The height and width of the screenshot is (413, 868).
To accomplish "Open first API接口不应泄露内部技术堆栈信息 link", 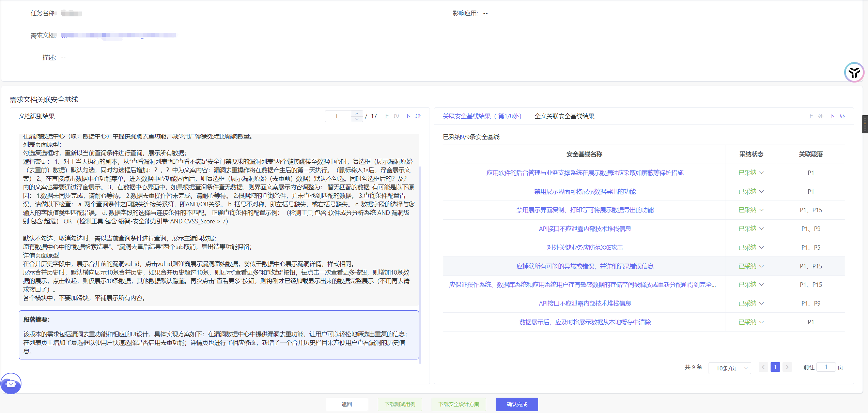I will (x=585, y=229).
